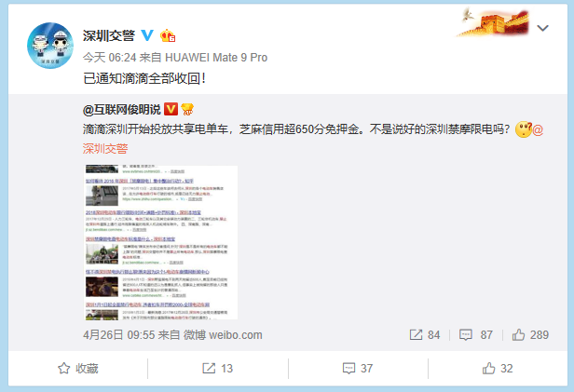Open the @互联网俊明说 author link
This screenshot has width=574, height=392.
pos(122,109)
